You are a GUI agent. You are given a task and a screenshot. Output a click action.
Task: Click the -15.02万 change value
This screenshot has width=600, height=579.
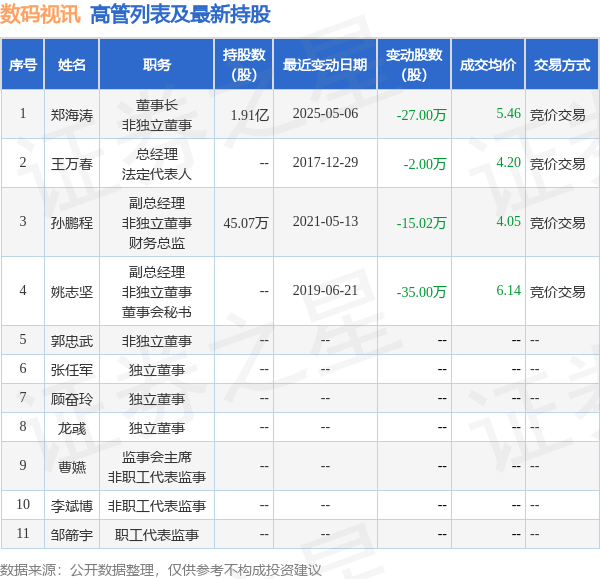pyautogui.click(x=421, y=223)
